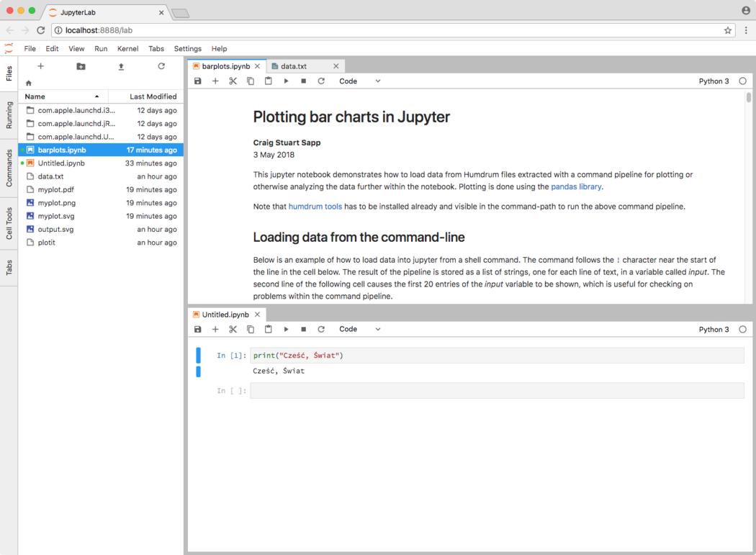This screenshot has width=756, height=555.
Task: Open the Kernel menu
Action: click(x=127, y=49)
